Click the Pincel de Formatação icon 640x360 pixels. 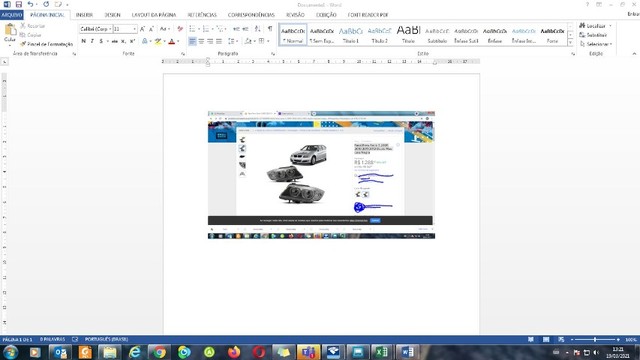point(23,44)
